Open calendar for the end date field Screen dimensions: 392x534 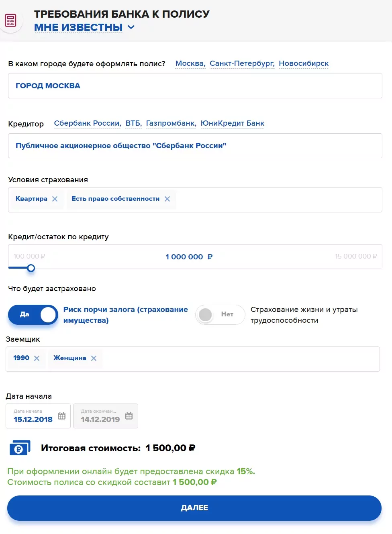[x=129, y=416]
